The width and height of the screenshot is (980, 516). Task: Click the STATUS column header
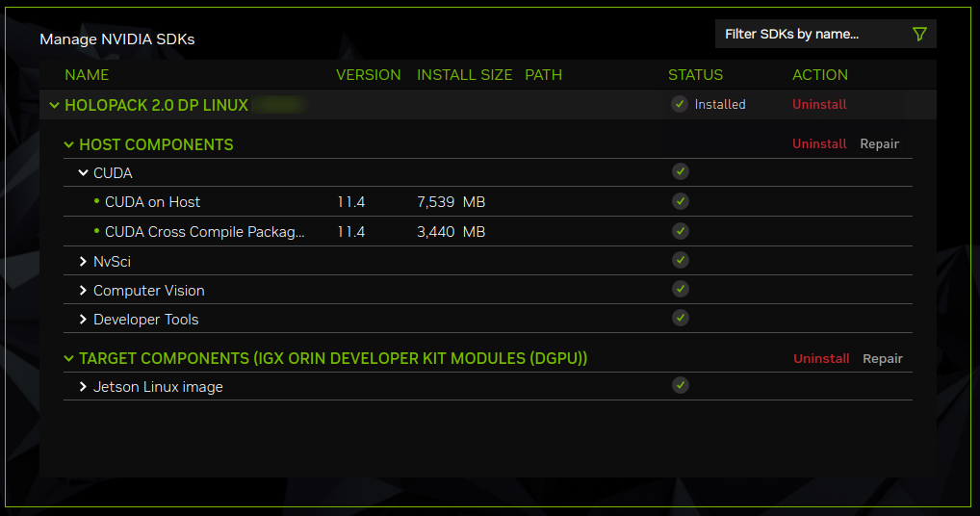point(695,75)
